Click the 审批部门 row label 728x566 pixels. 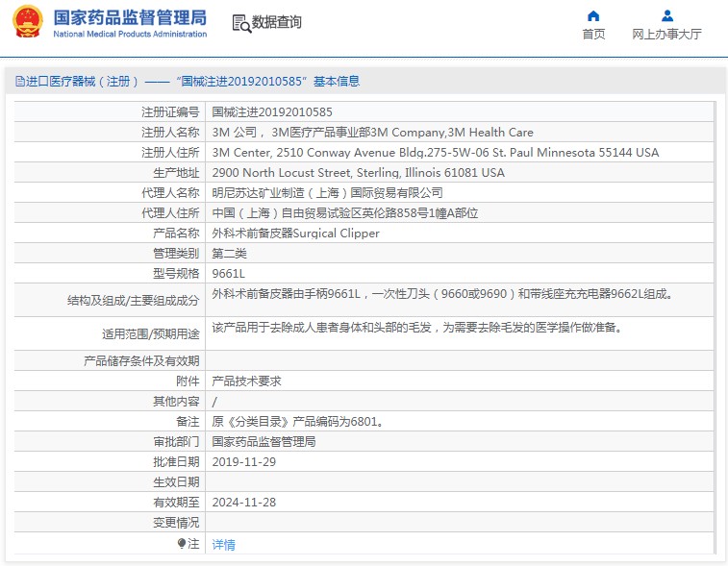[x=176, y=442]
